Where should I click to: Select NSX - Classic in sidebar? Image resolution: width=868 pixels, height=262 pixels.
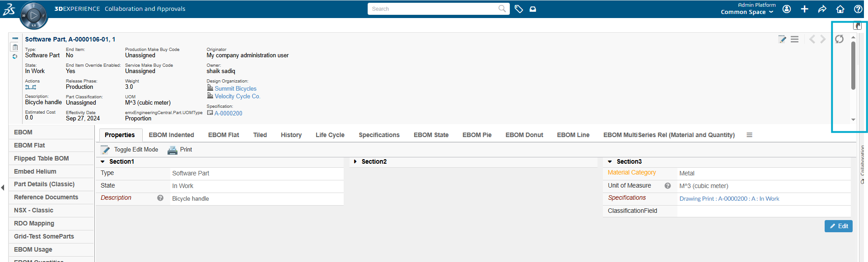coord(51,210)
